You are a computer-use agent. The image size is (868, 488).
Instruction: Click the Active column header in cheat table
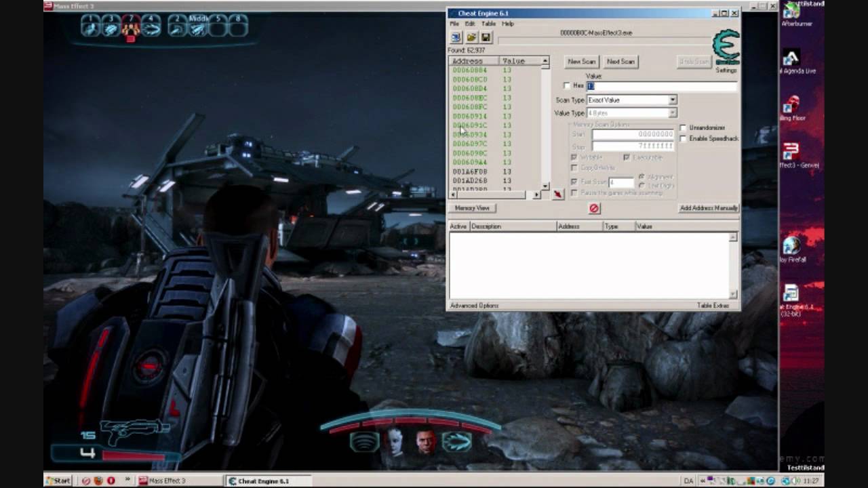[459, 226]
